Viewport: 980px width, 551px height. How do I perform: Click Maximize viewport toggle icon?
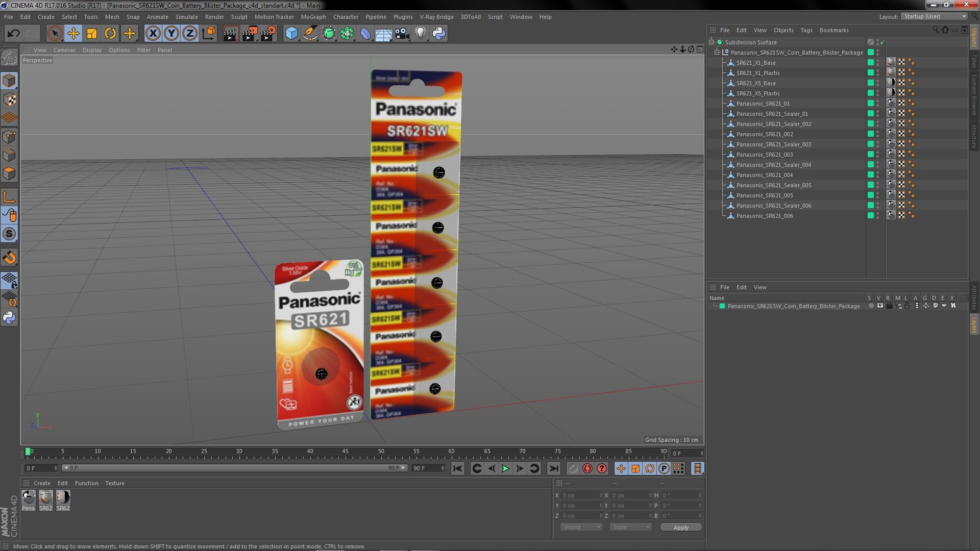click(700, 49)
